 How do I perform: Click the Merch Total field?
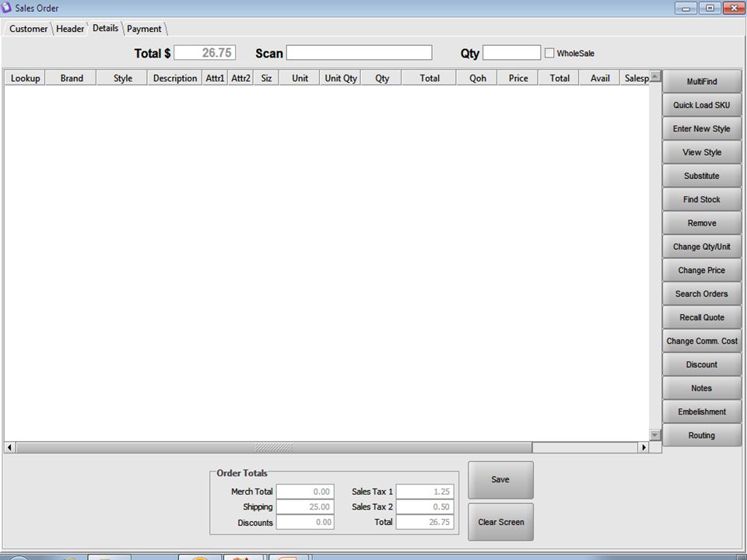click(305, 492)
